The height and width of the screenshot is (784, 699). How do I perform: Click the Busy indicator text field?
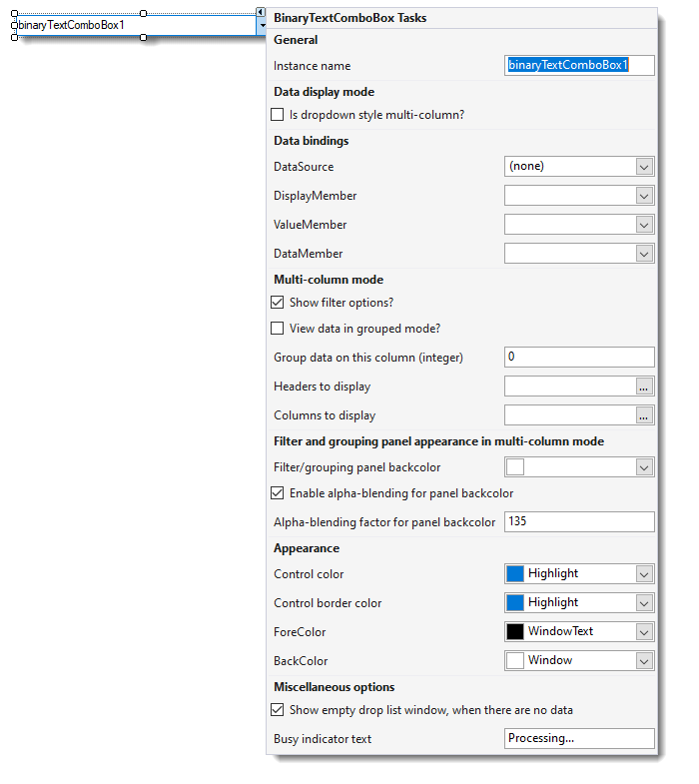[x=579, y=738]
